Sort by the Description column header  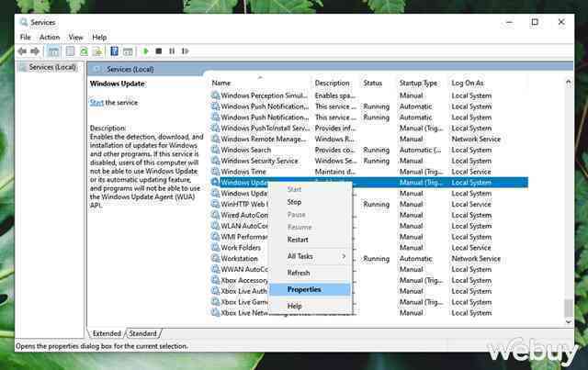(335, 83)
